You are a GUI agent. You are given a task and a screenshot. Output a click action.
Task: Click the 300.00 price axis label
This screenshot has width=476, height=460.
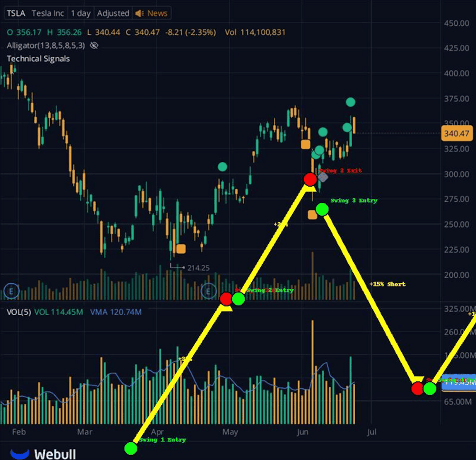coord(456,174)
